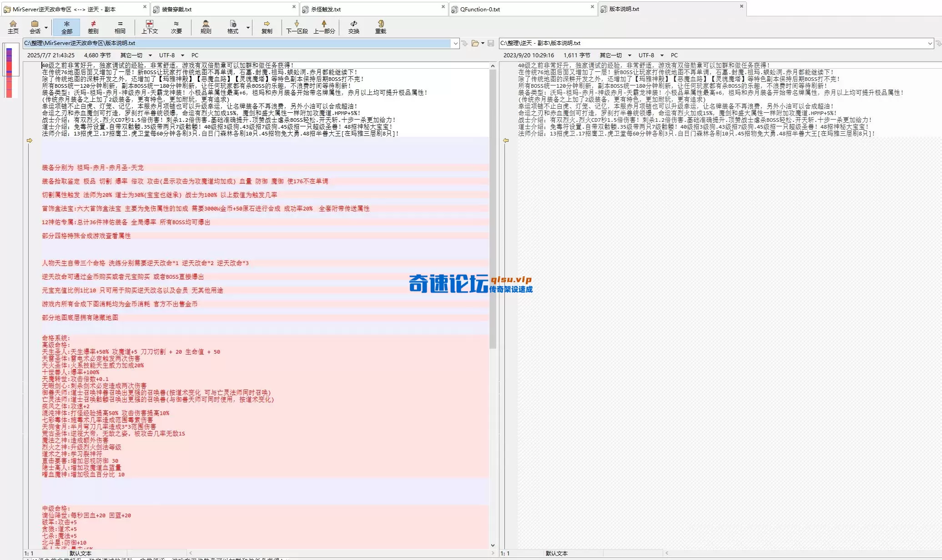Click the 上下文 (Context) button
942x560 pixels.
[x=150, y=27]
